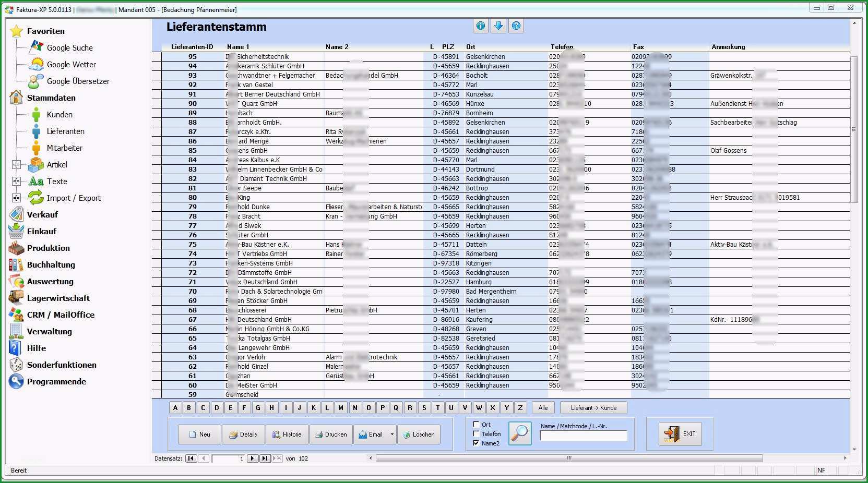The image size is (868, 483).
Task: Open Google Wetter favorite
Action: pyautogui.click(x=63, y=64)
